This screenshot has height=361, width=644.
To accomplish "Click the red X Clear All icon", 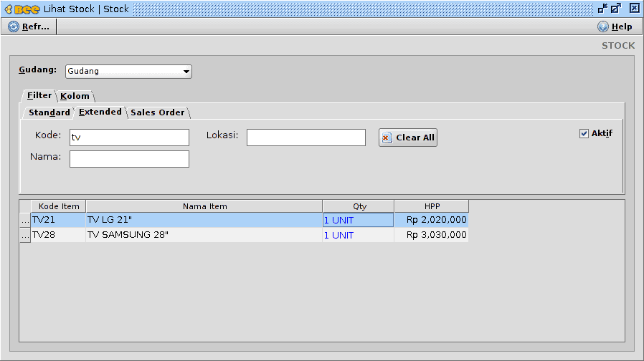I will point(387,138).
